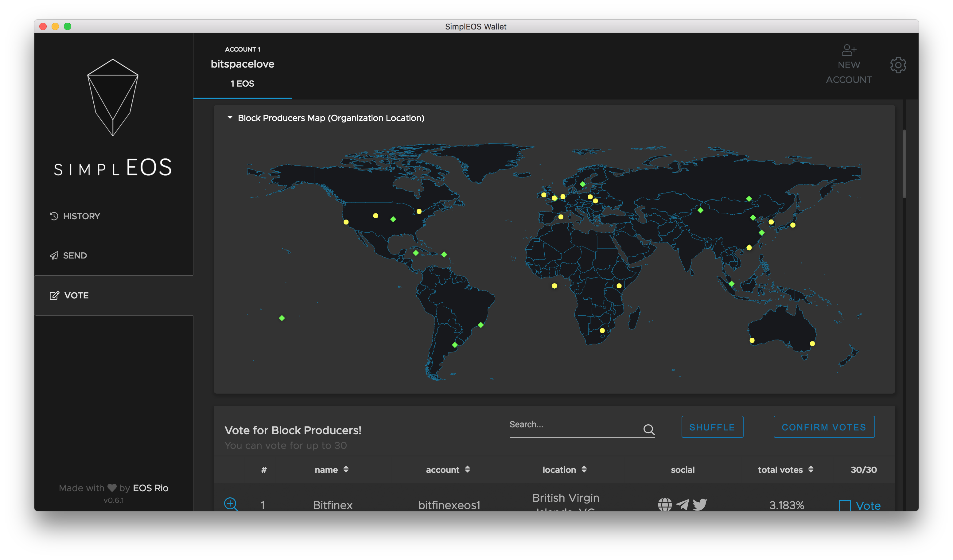The image size is (953, 560).
Task: Open Bitfinex Twitter bird icon
Action: click(x=700, y=504)
